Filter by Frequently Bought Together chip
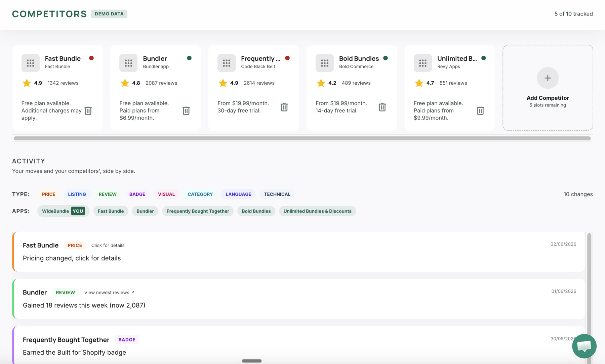The height and width of the screenshot is (364, 605). 198,211
